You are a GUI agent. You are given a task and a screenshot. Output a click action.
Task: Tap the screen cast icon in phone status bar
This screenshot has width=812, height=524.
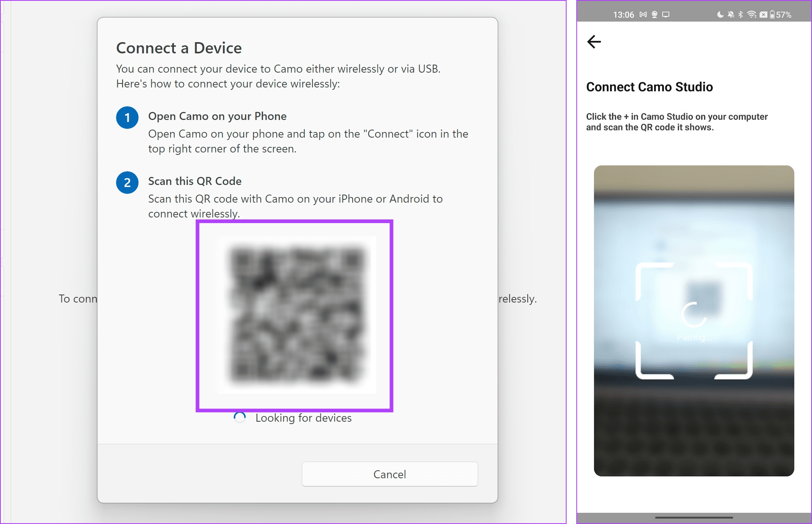(666, 15)
